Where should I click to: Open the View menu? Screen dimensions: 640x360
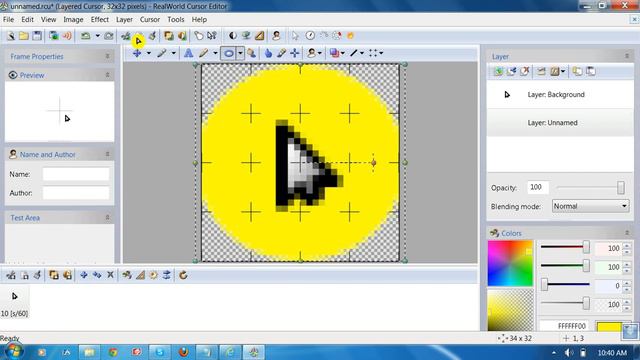click(x=48, y=20)
